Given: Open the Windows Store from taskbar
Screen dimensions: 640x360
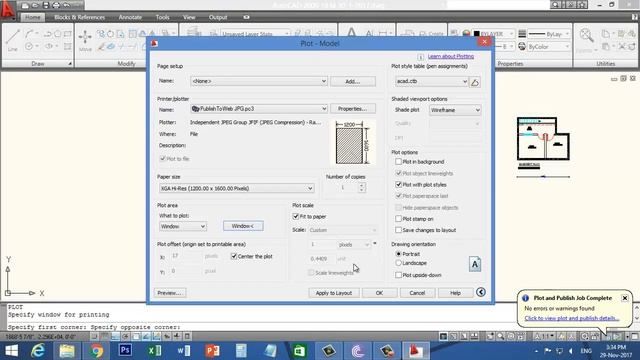Looking at the screenshot, I should [x=299, y=351].
